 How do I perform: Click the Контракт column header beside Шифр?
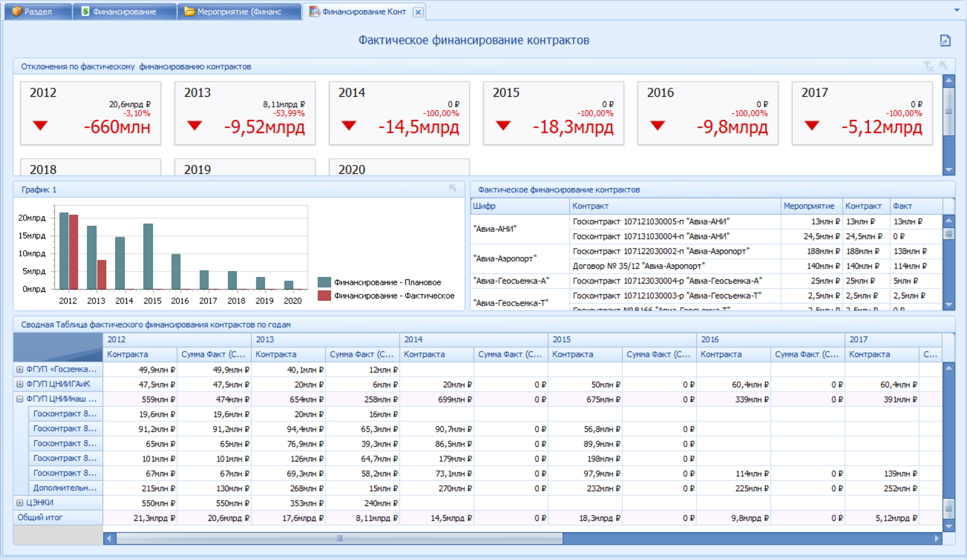674,206
